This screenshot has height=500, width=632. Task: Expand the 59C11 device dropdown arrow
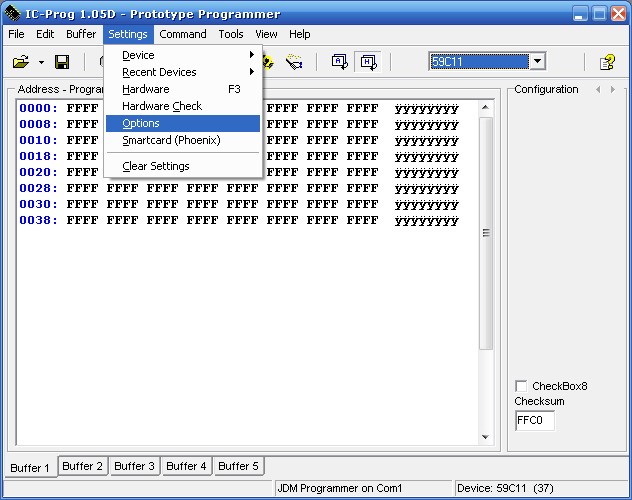[x=537, y=62]
